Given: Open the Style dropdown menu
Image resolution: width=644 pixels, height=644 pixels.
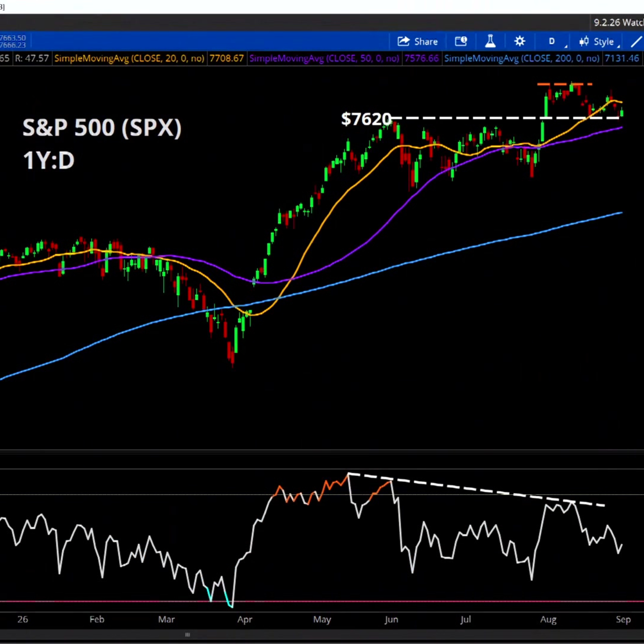Looking at the screenshot, I should 599,42.
